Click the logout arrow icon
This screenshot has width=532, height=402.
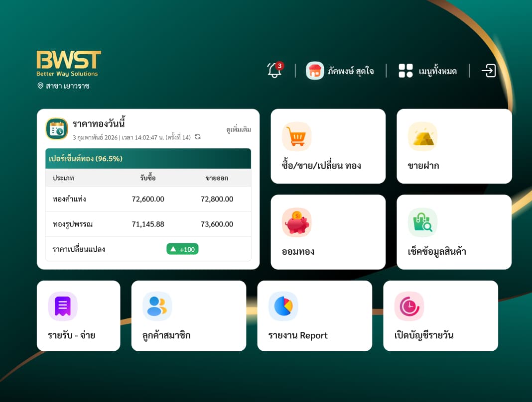(489, 71)
